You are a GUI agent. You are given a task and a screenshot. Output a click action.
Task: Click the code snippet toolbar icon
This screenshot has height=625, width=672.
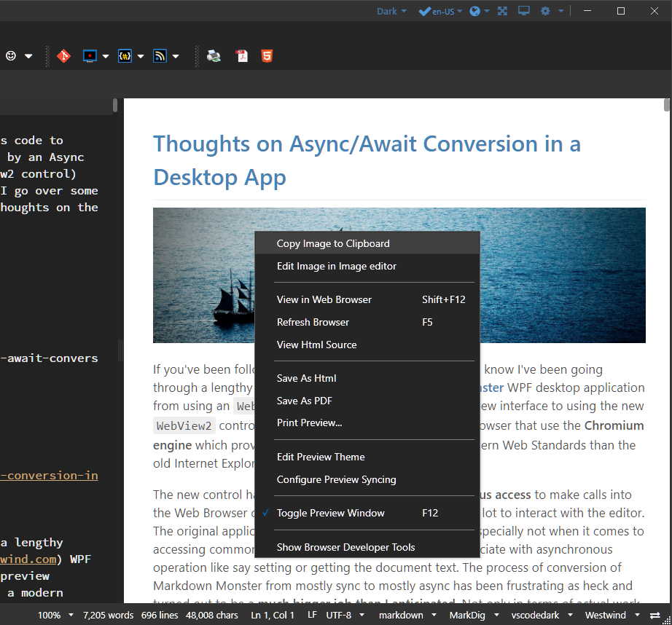(x=124, y=55)
